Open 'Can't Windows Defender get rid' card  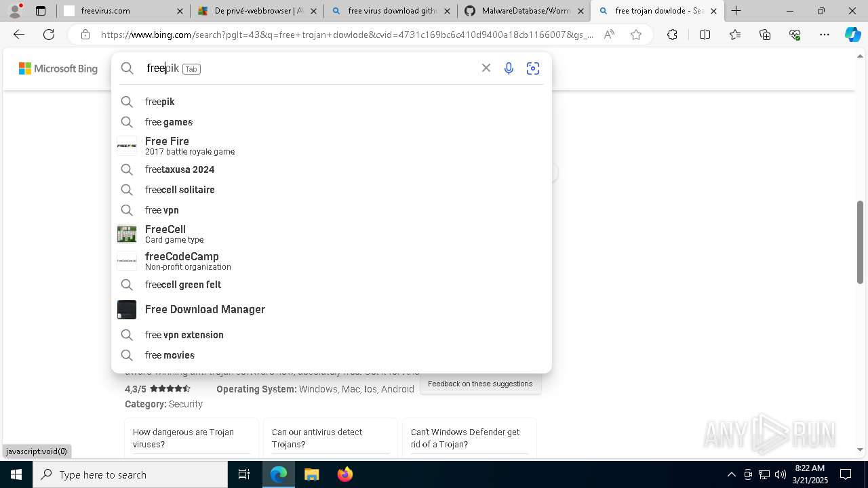(469, 438)
